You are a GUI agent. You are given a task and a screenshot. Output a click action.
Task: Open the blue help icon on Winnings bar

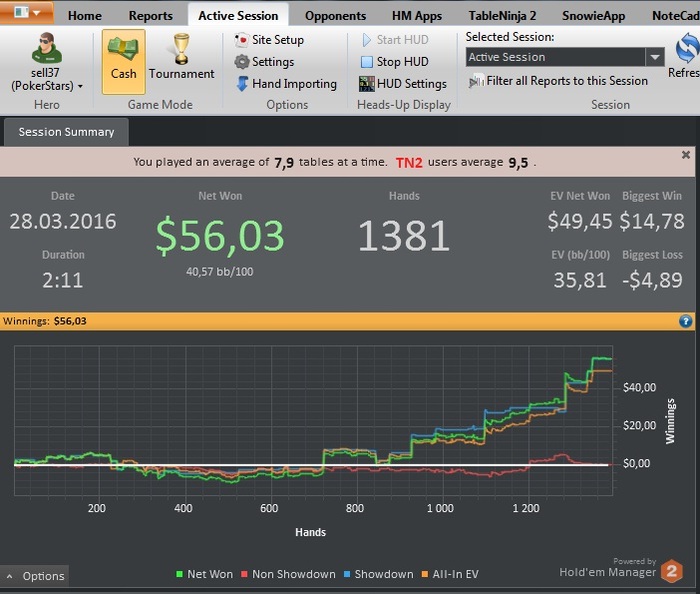pos(685,321)
